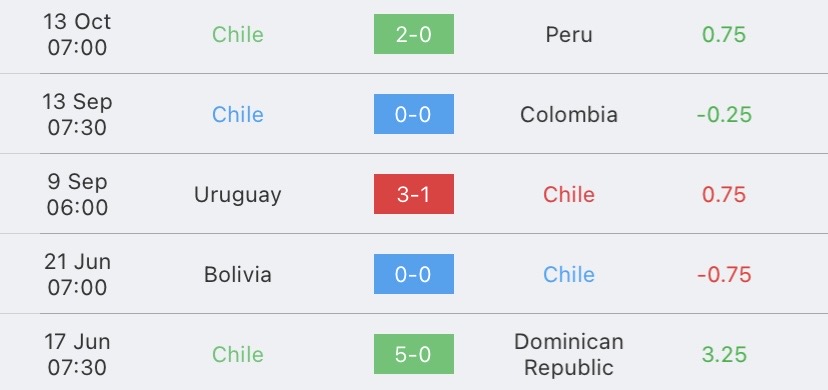Click the Bolivia 0-0 Chile score box
828x390 pixels.
tap(413, 274)
